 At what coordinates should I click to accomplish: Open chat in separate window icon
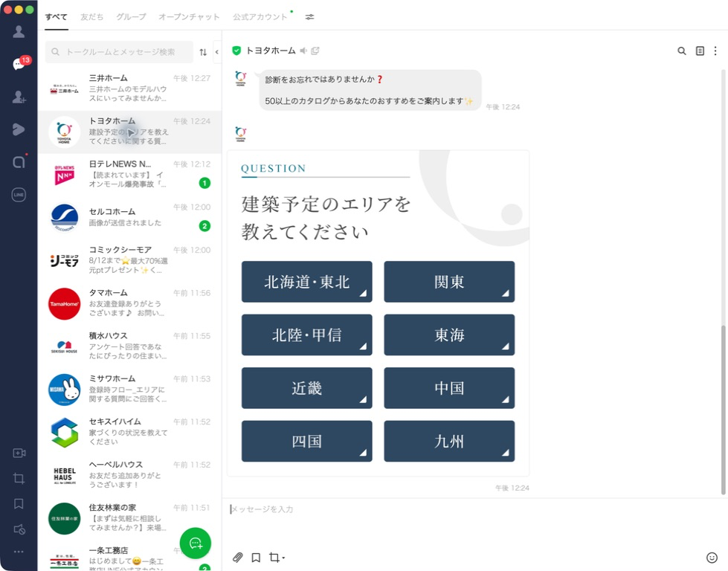[x=315, y=51]
